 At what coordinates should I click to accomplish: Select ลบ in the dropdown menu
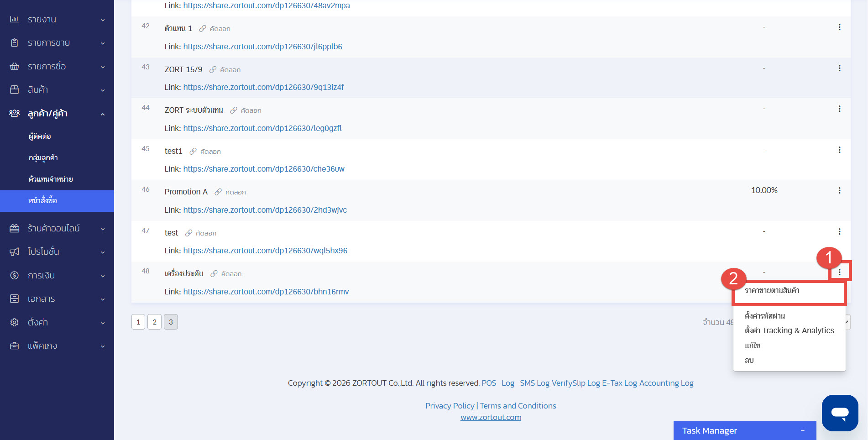(749, 360)
